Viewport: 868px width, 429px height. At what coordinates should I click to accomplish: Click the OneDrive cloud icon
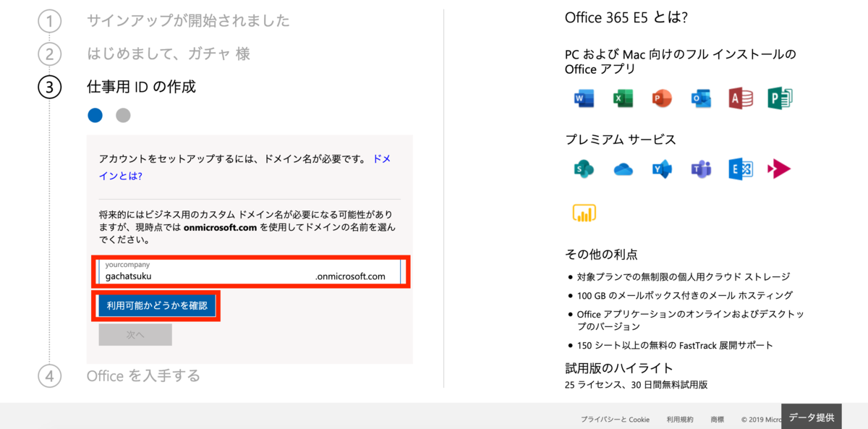[623, 169]
